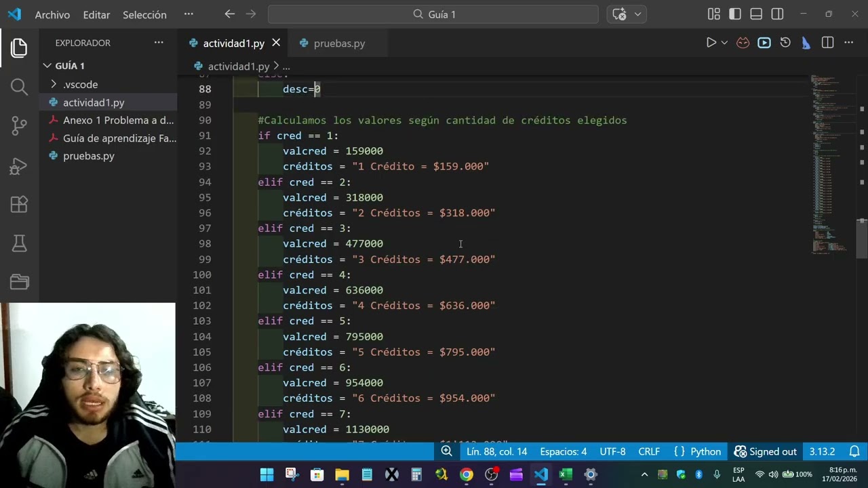Click the orange cat face toolbar icon
Image resolution: width=868 pixels, height=488 pixels.
[x=743, y=43]
